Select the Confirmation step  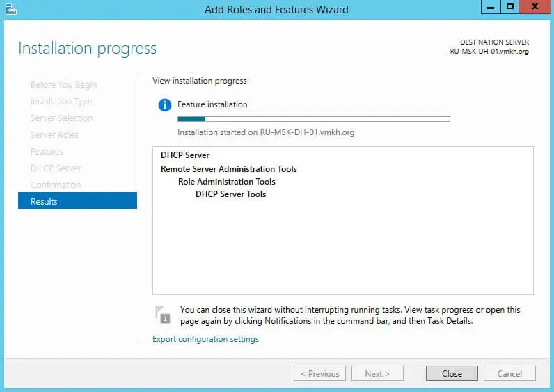56,185
